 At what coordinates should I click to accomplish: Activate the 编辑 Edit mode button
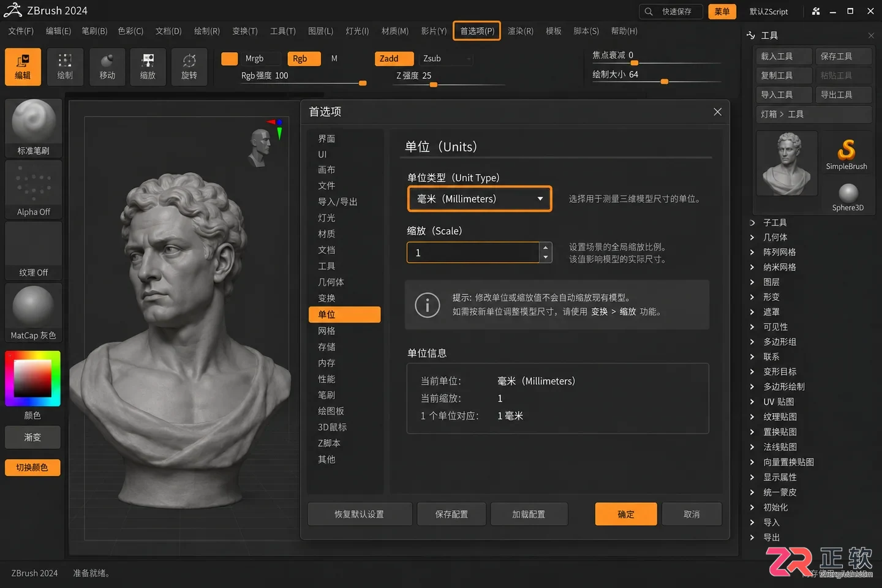[x=23, y=67]
